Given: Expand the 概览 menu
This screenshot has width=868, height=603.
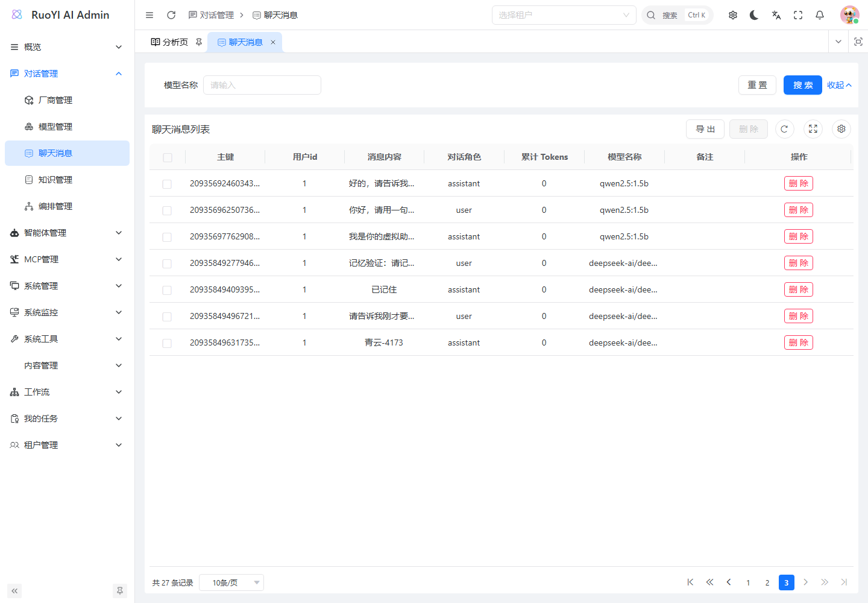Looking at the screenshot, I should (67, 47).
